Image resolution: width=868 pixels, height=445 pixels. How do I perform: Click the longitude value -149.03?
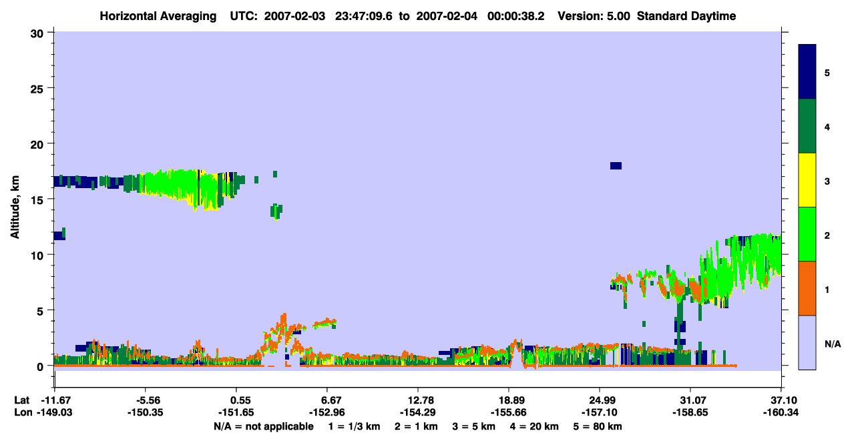(x=55, y=412)
